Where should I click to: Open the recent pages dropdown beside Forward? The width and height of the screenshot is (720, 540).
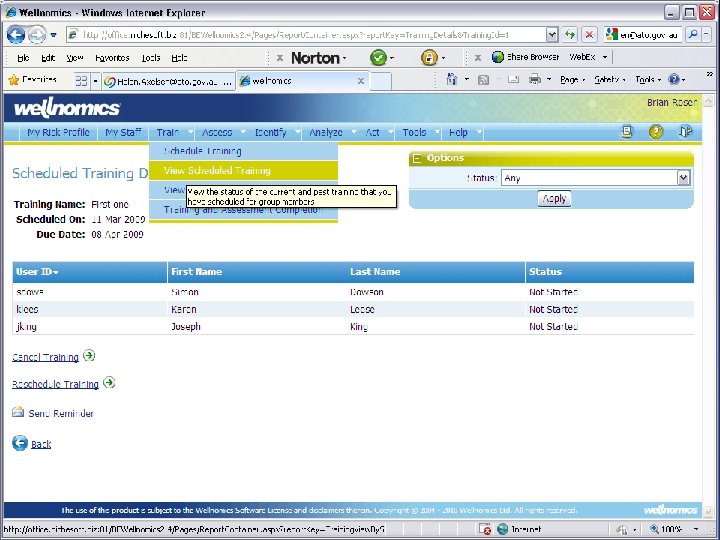54,35
